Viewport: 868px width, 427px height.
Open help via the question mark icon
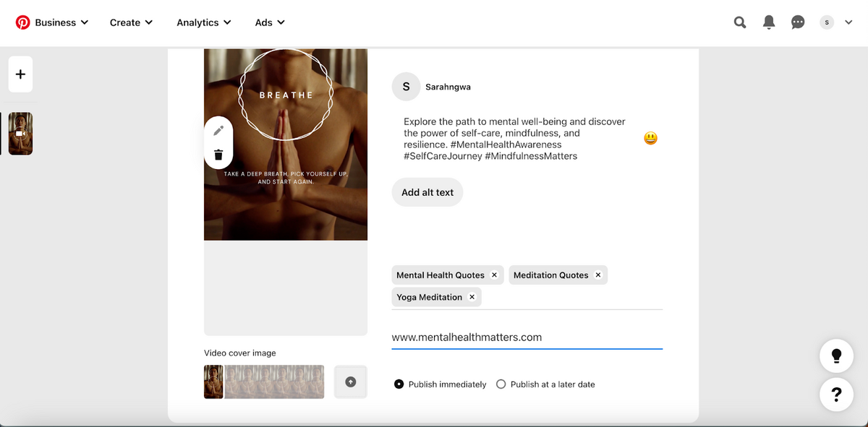coord(836,394)
